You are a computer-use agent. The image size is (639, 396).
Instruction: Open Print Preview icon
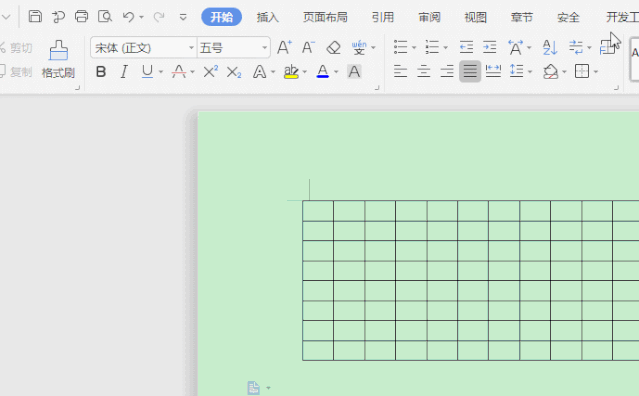point(105,17)
